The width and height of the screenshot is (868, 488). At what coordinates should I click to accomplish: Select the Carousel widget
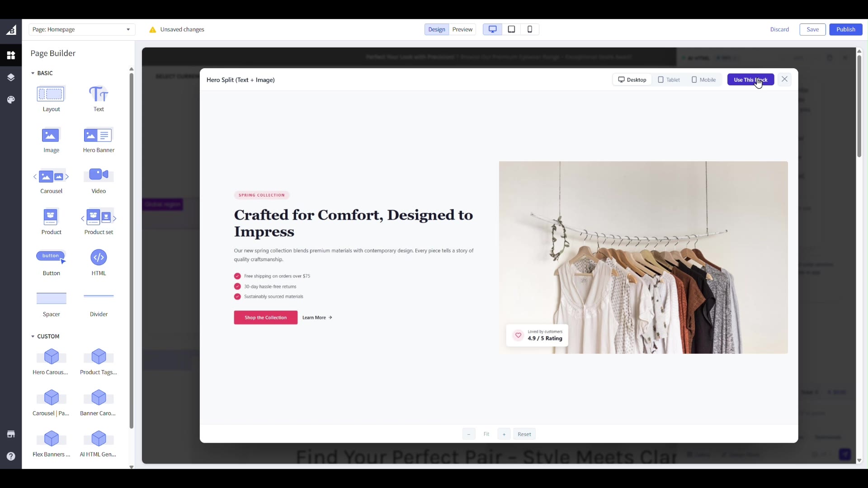pyautogui.click(x=51, y=181)
